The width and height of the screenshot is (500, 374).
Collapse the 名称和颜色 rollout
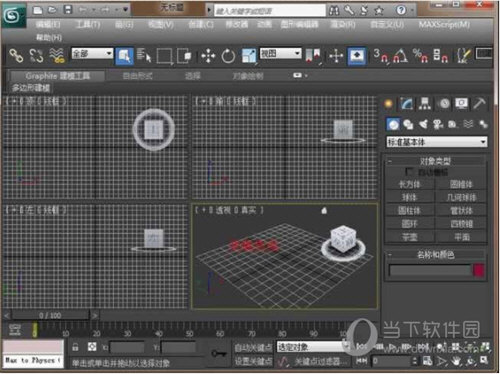click(x=435, y=255)
